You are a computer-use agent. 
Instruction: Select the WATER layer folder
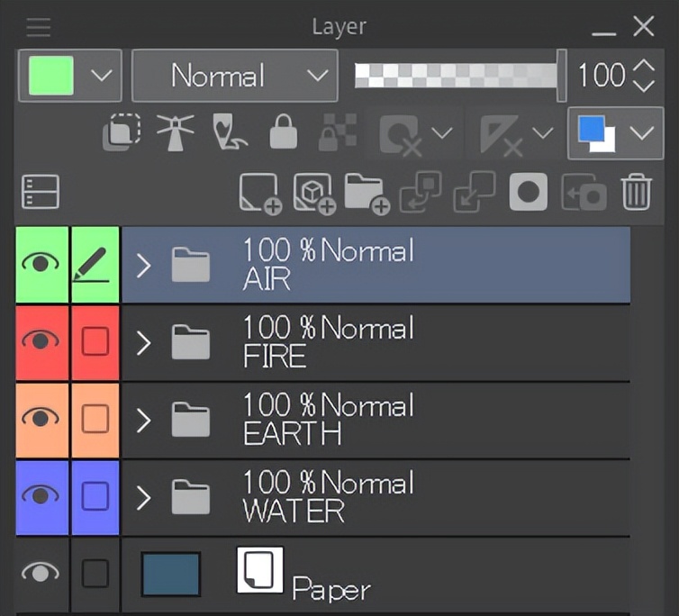405,497
